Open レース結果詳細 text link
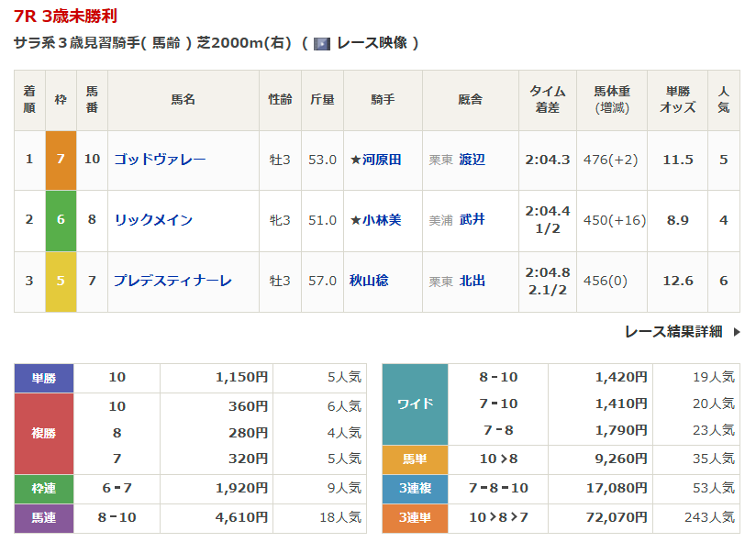 click(673, 332)
